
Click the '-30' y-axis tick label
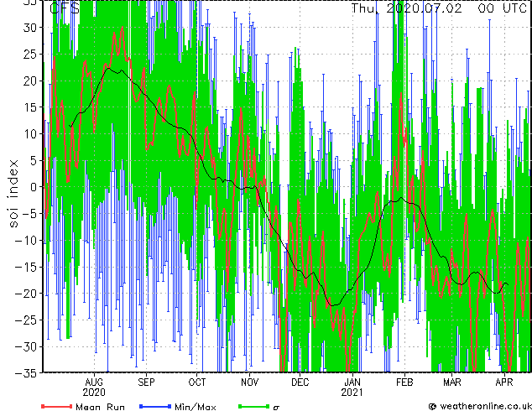click(x=27, y=346)
